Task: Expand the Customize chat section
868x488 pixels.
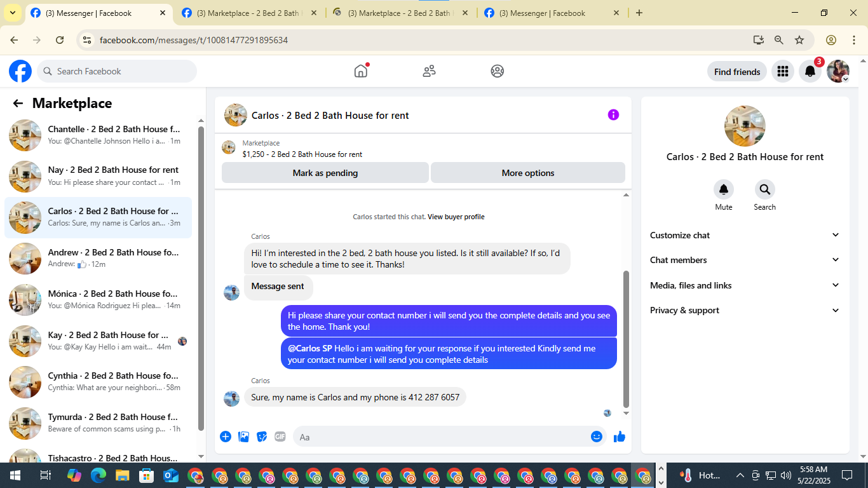Action: tap(745, 235)
